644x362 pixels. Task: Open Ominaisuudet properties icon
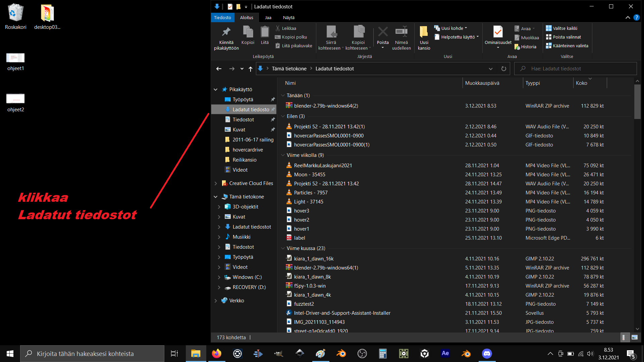pyautogui.click(x=498, y=32)
